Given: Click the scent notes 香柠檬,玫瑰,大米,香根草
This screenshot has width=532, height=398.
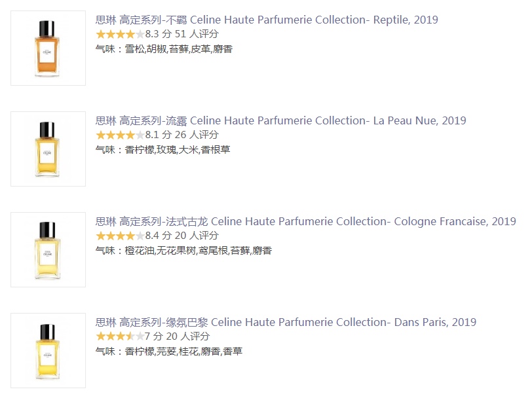Looking at the screenshot, I should [178, 150].
